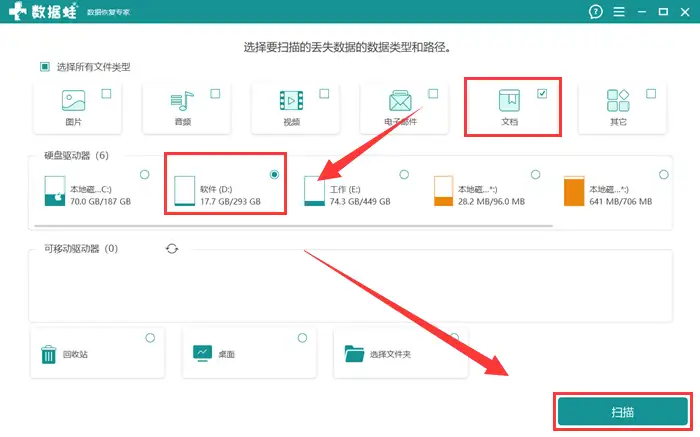Maximize the data recovery window

coord(663,12)
